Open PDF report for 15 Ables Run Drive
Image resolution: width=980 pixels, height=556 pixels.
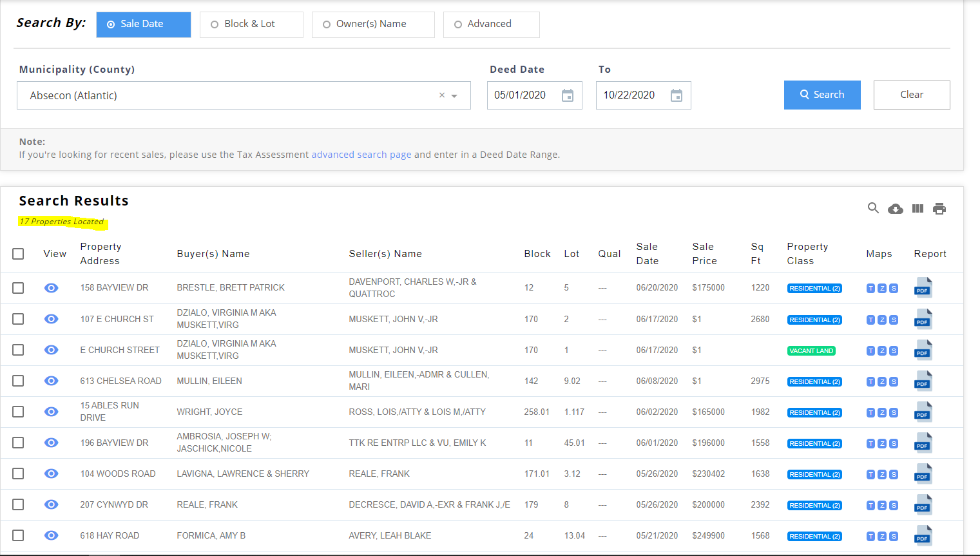point(923,412)
